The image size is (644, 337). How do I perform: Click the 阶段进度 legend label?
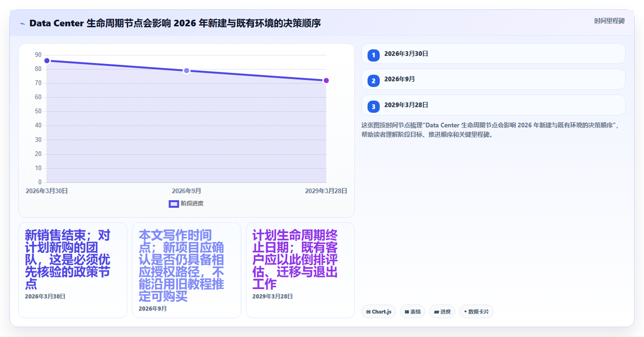[x=192, y=204]
